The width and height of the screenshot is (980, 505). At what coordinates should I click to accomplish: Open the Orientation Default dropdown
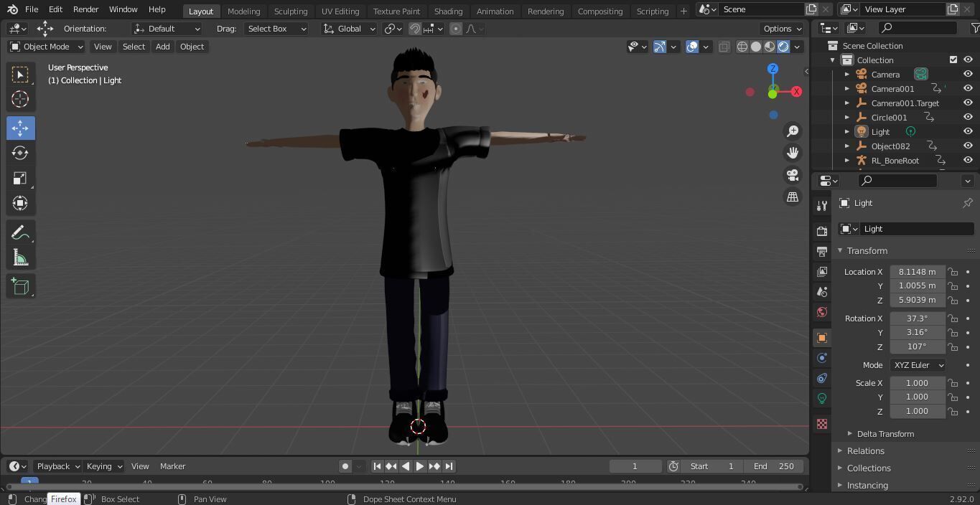click(x=167, y=29)
